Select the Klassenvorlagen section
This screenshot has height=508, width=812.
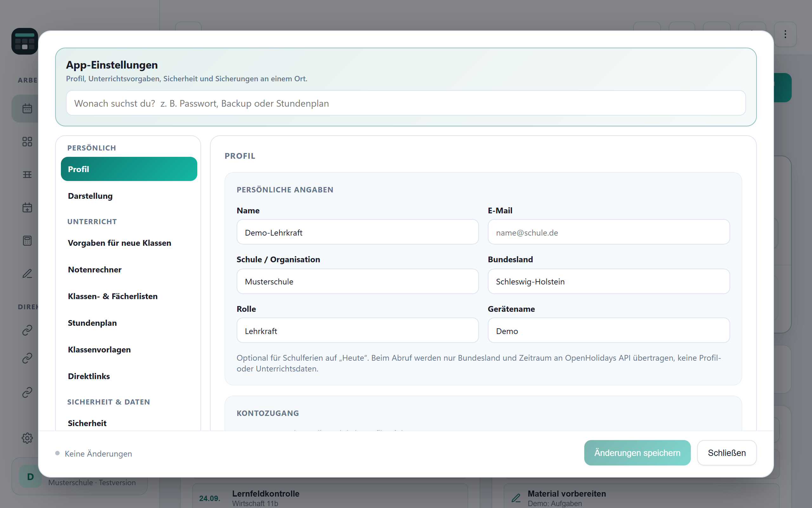129,350
